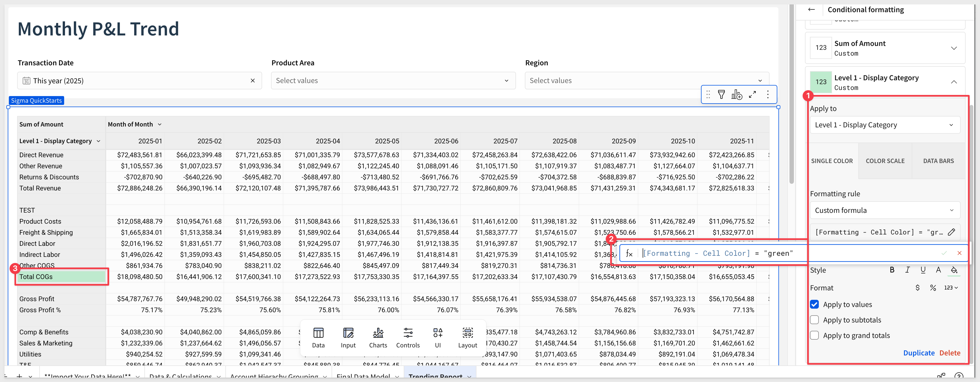Switch to COLOR SCALE tab

click(885, 161)
